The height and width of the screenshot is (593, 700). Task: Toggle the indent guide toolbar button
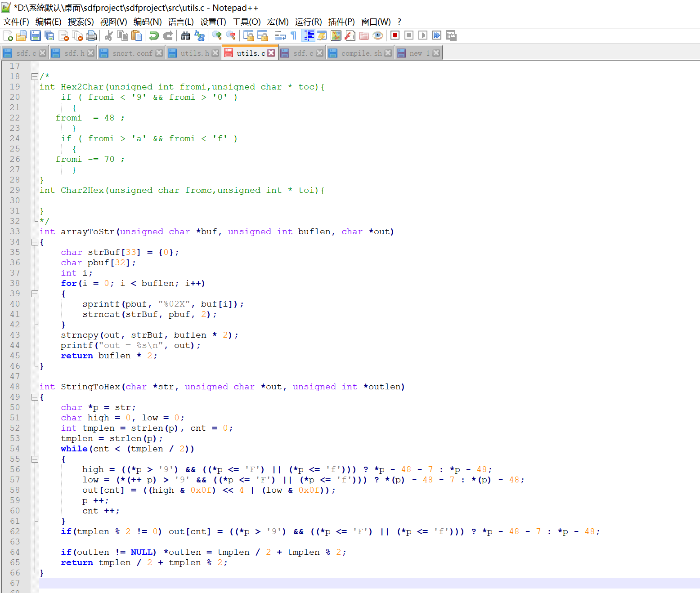[309, 36]
